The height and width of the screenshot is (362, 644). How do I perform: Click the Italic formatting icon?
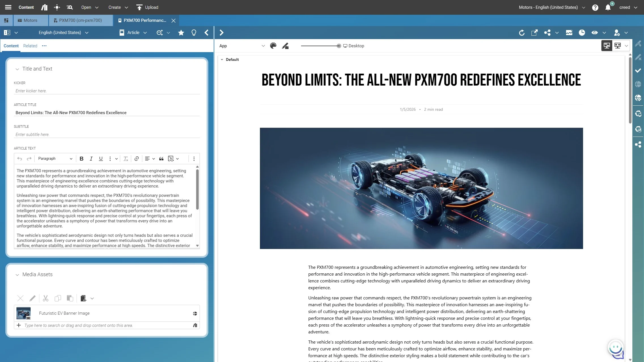pyautogui.click(x=91, y=159)
